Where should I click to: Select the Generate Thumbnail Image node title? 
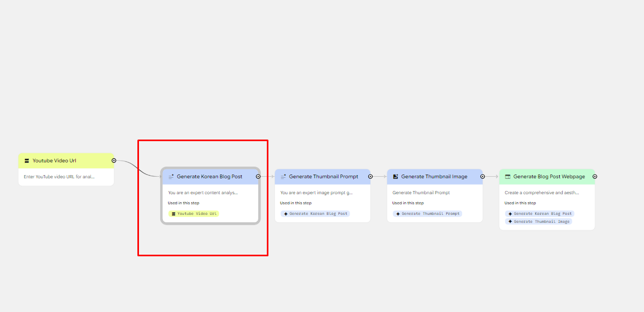[x=434, y=177]
